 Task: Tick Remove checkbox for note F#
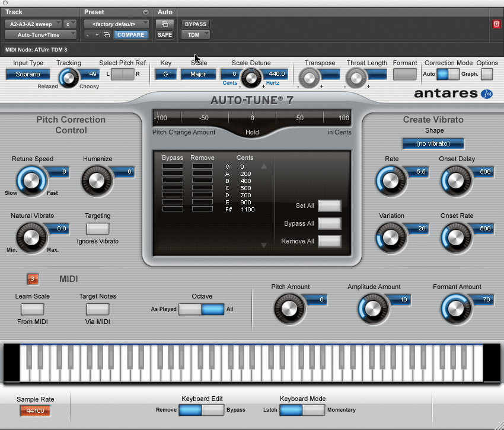[x=203, y=209]
